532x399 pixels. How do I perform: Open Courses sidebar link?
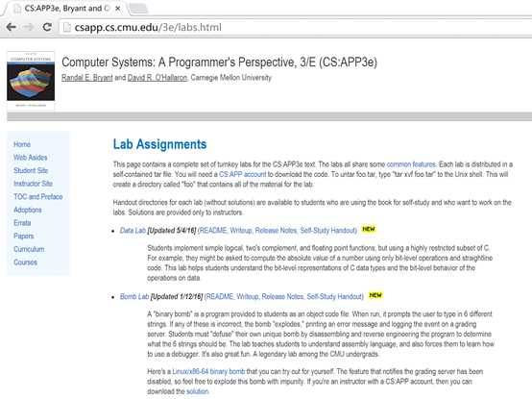[25, 262]
